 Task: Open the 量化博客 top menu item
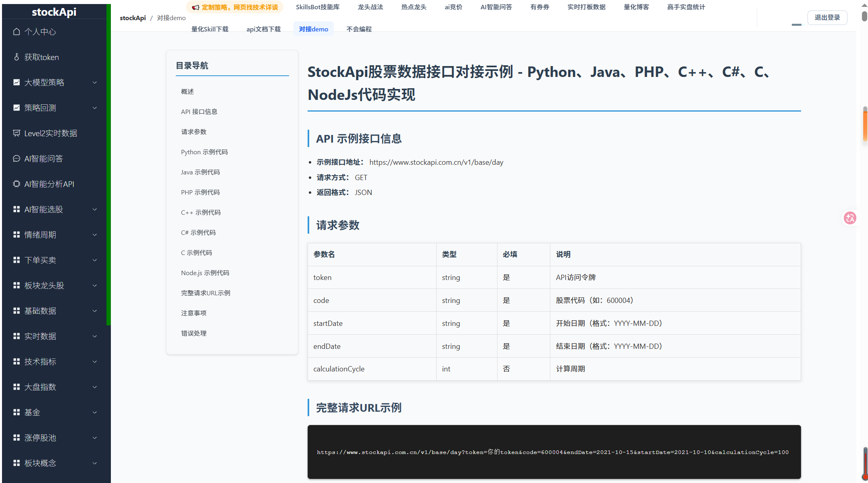(x=637, y=7)
